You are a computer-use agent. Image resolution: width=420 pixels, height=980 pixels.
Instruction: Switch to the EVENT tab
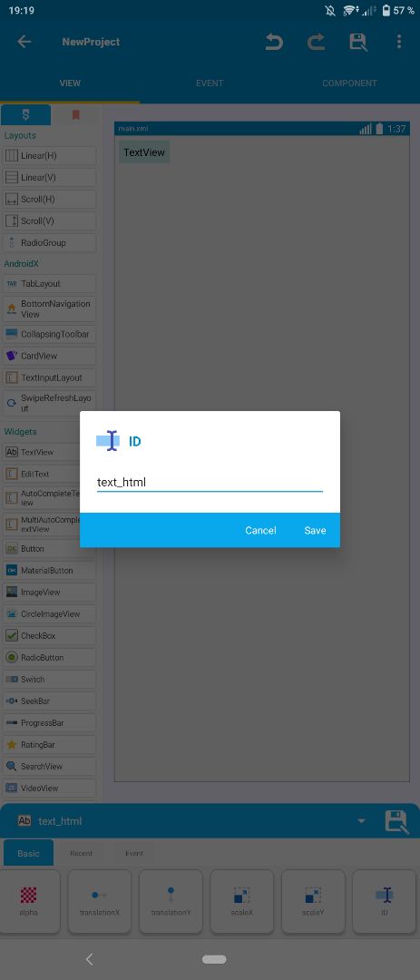point(210,83)
